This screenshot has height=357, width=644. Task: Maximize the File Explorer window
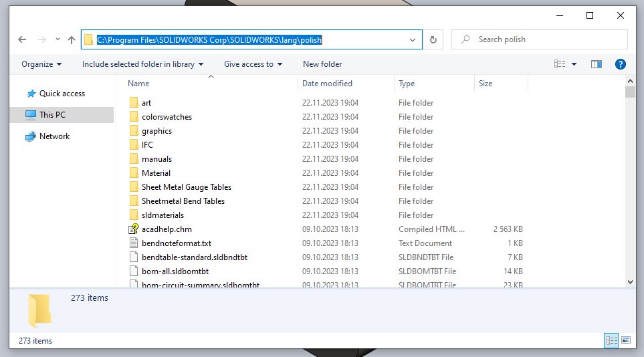590,15
